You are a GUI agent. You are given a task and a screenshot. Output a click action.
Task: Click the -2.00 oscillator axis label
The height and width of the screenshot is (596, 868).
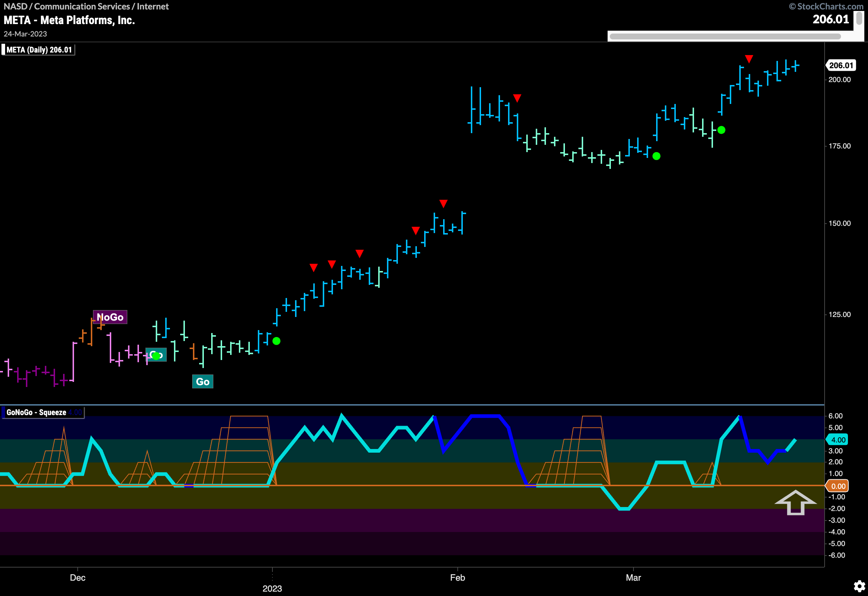(x=837, y=508)
